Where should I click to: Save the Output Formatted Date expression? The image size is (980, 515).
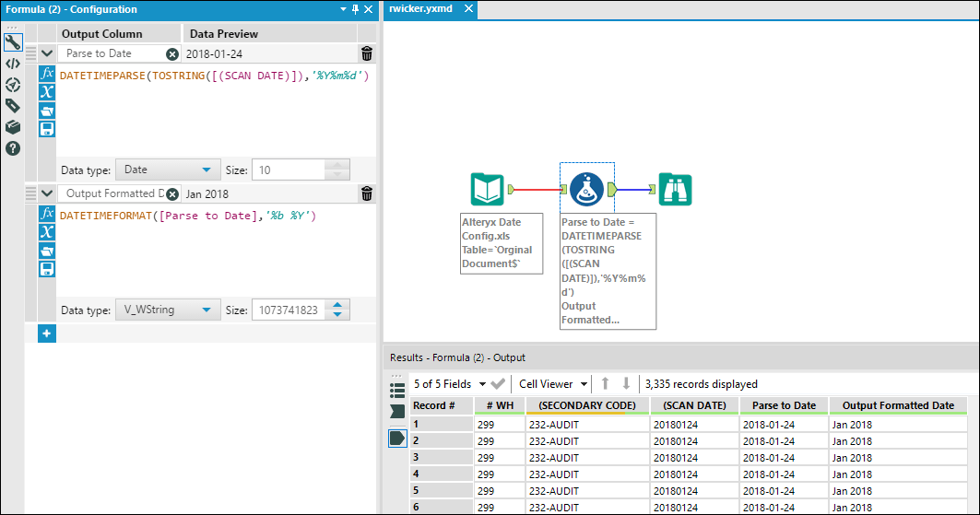47,269
